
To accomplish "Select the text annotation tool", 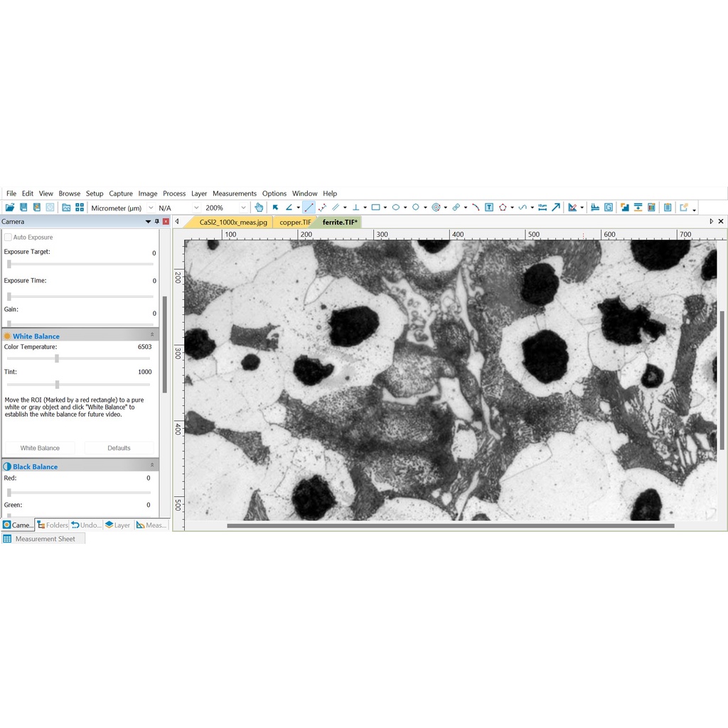I will point(489,208).
